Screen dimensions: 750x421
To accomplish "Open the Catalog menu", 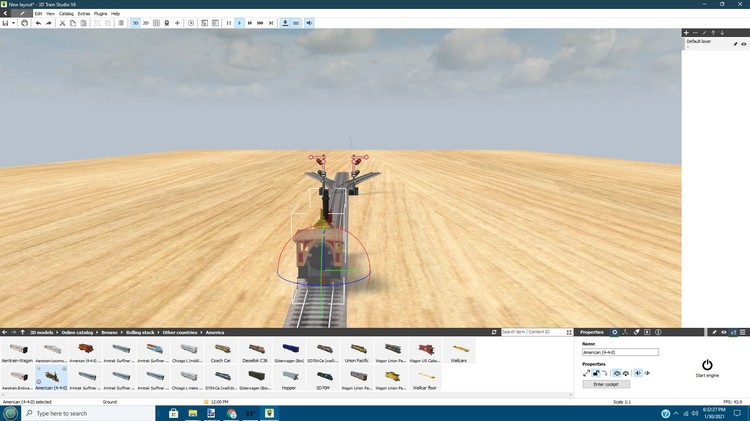I will click(x=66, y=14).
